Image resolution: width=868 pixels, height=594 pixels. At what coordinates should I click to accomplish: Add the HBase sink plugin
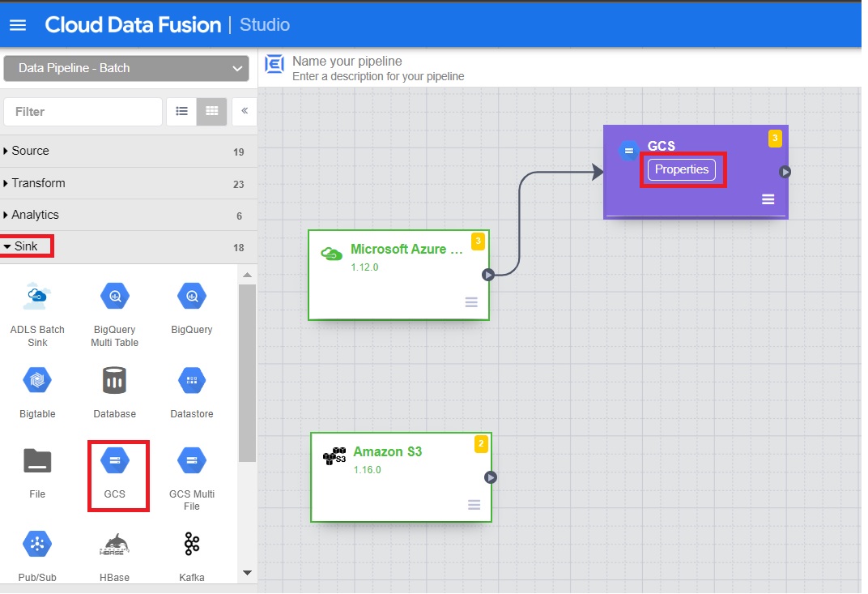[x=114, y=543]
